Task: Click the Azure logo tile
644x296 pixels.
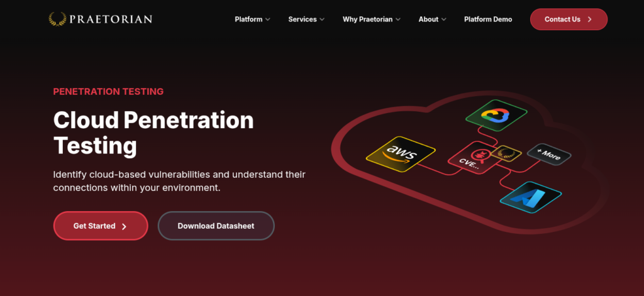Action: pyautogui.click(x=531, y=197)
